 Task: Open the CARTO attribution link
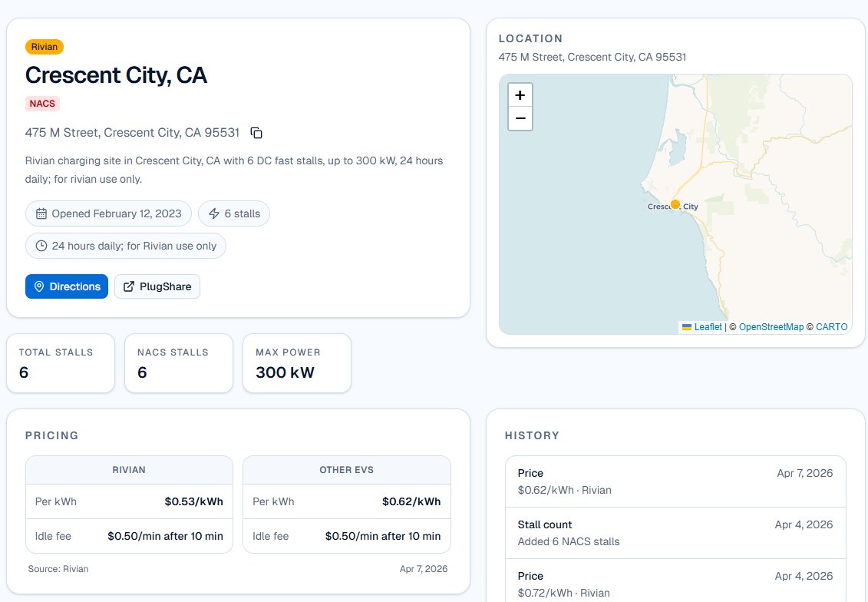tap(831, 327)
